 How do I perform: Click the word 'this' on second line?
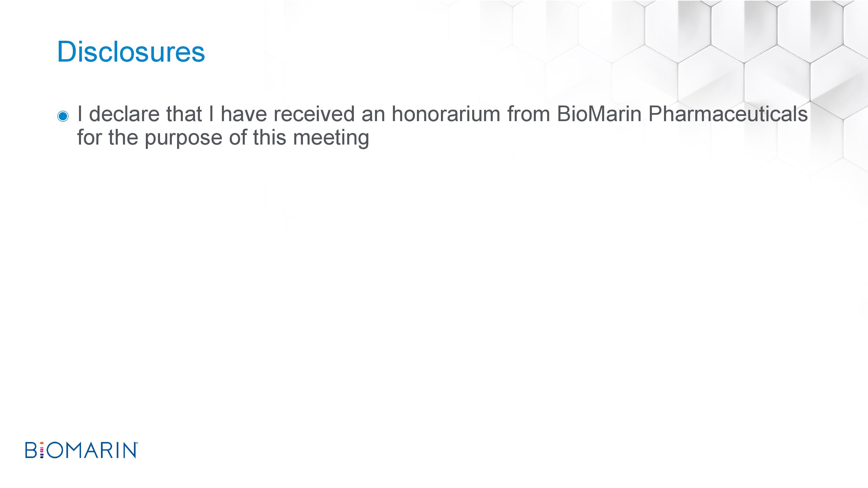[269, 137]
